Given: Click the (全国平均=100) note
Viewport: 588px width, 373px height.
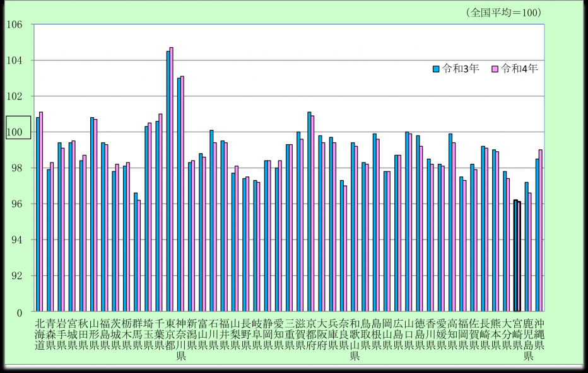Looking at the screenshot, I should coord(504,13).
